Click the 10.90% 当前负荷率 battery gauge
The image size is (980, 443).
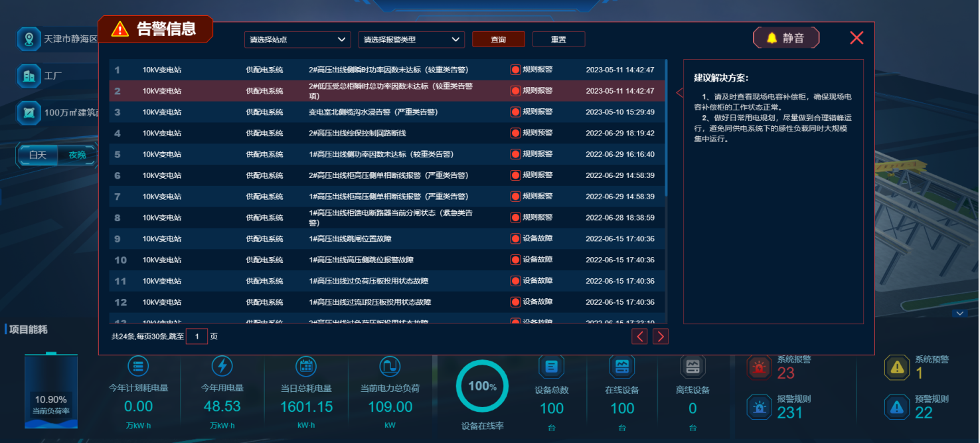pyautogui.click(x=51, y=390)
